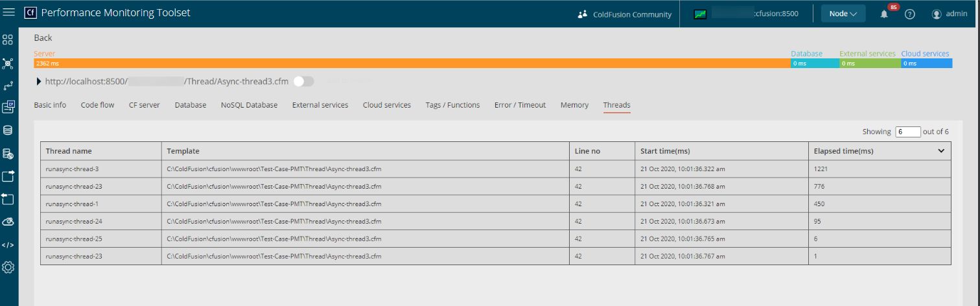
Task: Switch to the Basic info tab
Action: [50, 105]
